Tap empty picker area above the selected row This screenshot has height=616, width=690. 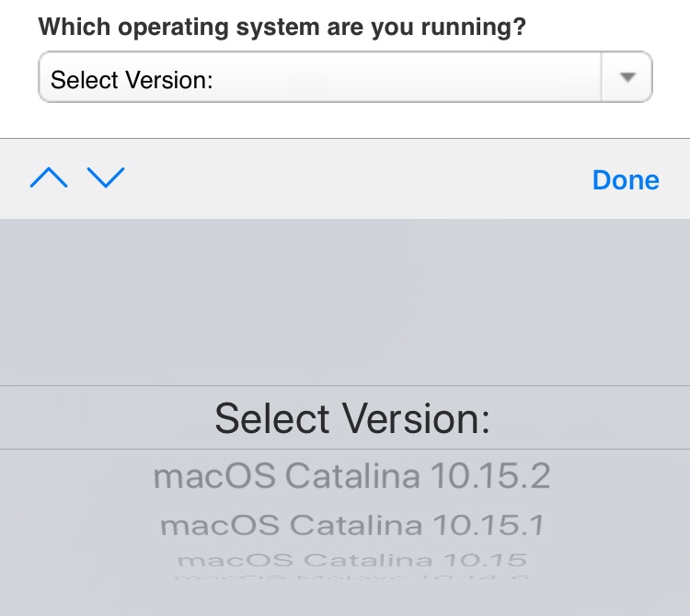pos(345,303)
